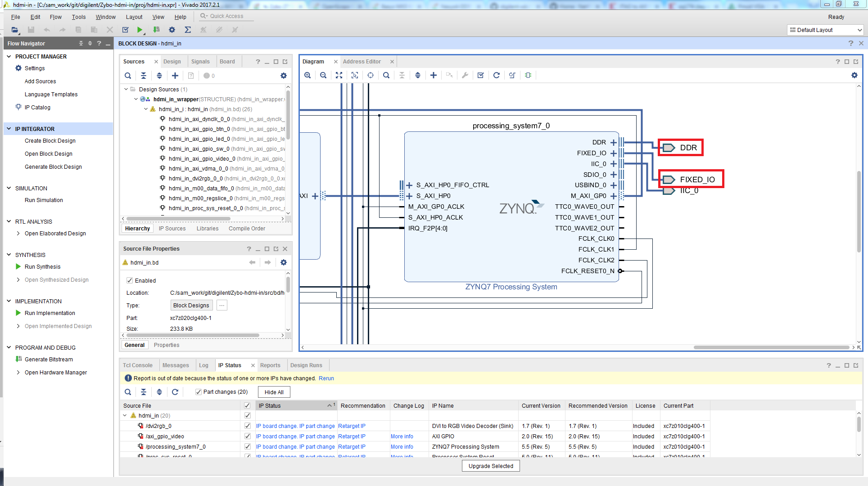This screenshot has width=868, height=486.
Task: Collapse Design Sources tree node
Action: 126,89
